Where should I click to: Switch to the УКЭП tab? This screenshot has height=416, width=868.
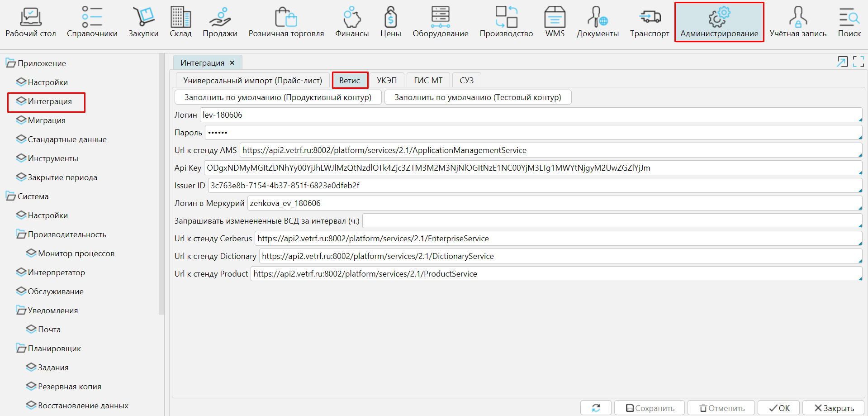(387, 81)
